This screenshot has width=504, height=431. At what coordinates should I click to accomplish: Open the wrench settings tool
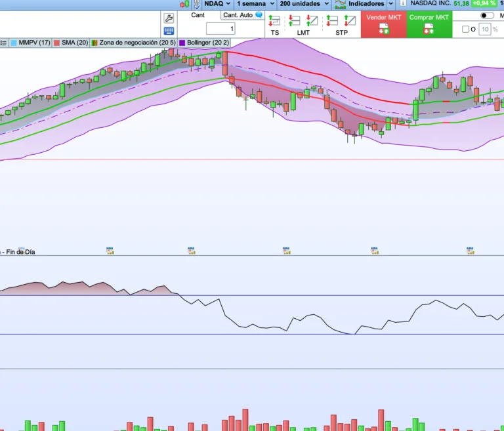point(169,18)
